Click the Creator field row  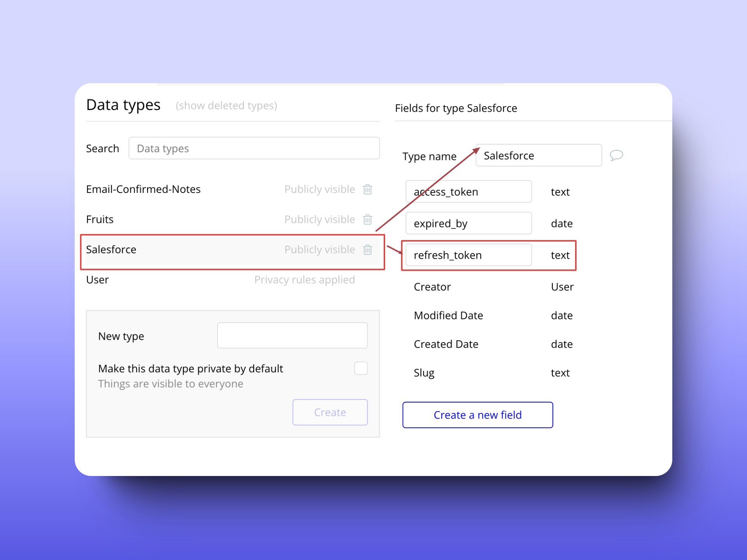click(494, 287)
